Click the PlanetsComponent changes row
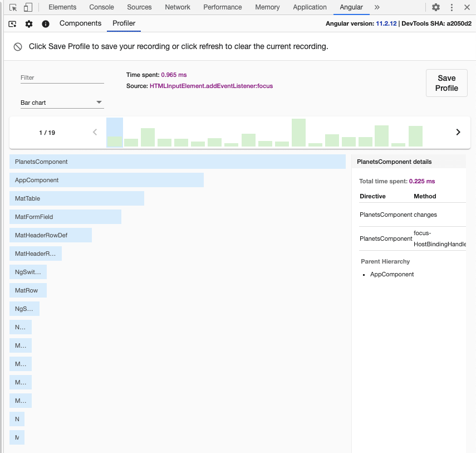The height and width of the screenshot is (453, 476). click(412, 215)
